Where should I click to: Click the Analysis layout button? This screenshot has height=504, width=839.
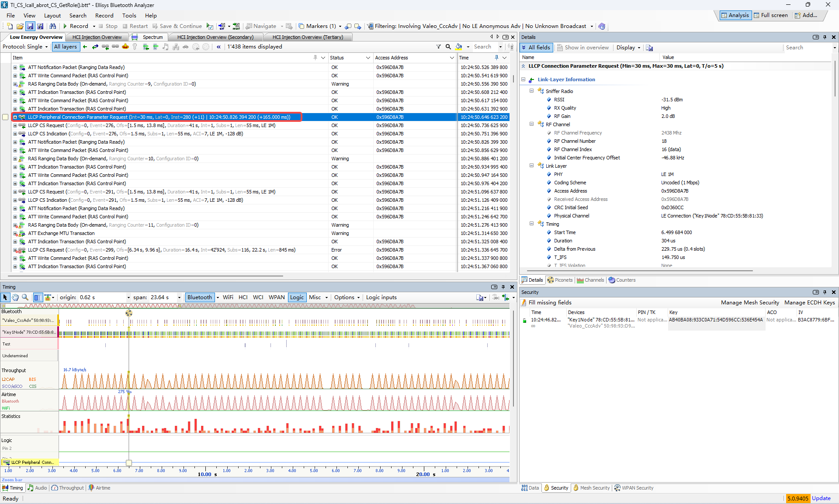(735, 15)
